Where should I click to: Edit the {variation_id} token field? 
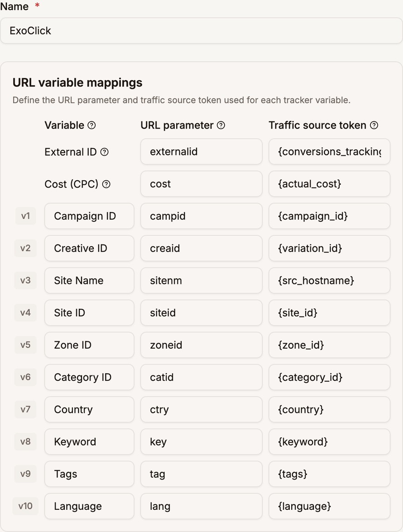[x=329, y=248]
